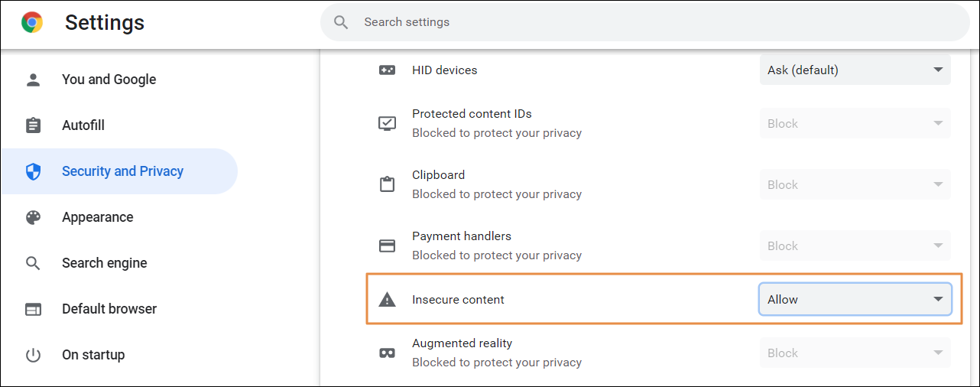This screenshot has width=980, height=387.
Task: Open the Protected content IDs Block dropdown
Action: coord(855,124)
